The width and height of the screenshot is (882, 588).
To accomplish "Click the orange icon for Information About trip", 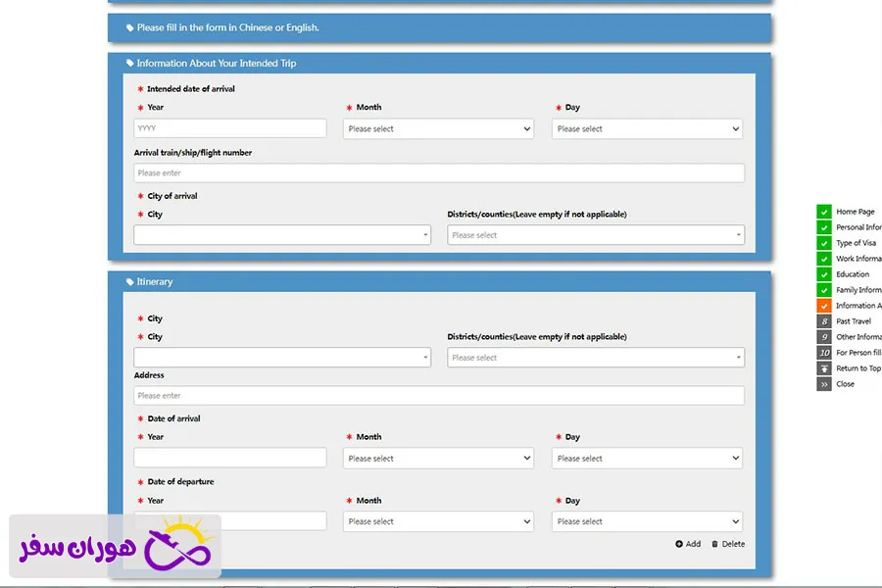I will [824, 306].
